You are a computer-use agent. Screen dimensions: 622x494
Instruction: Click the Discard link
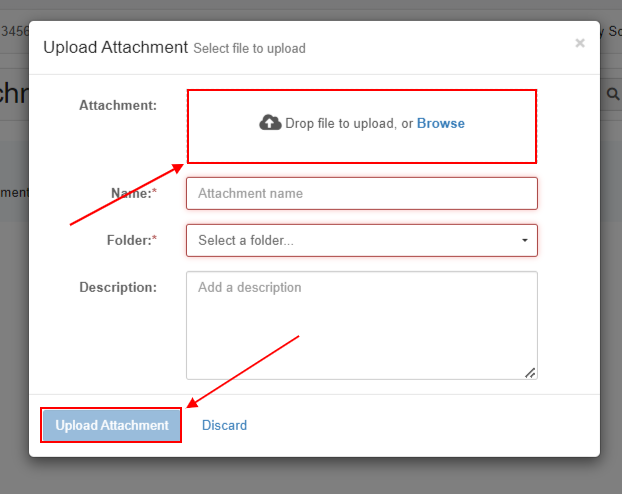click(224, 425)
